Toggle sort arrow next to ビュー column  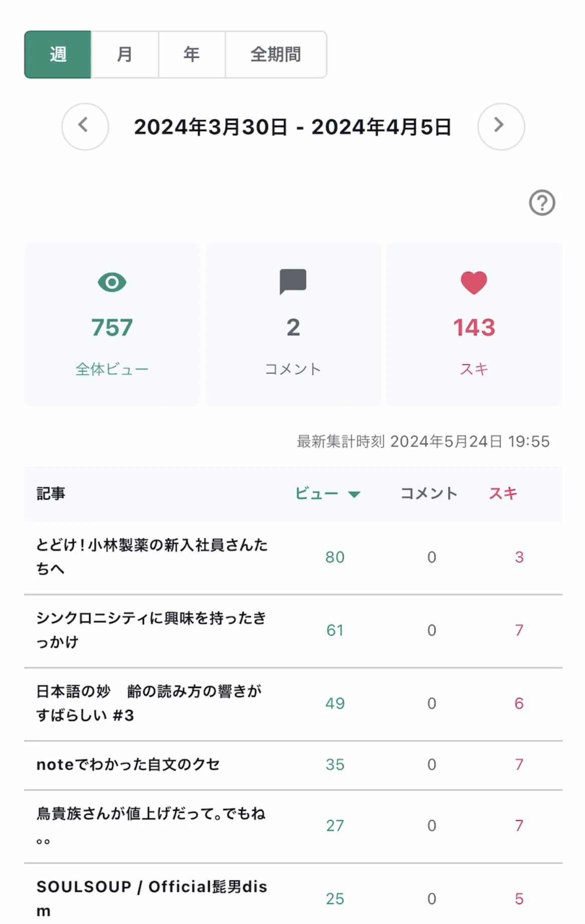click(354, 494)
